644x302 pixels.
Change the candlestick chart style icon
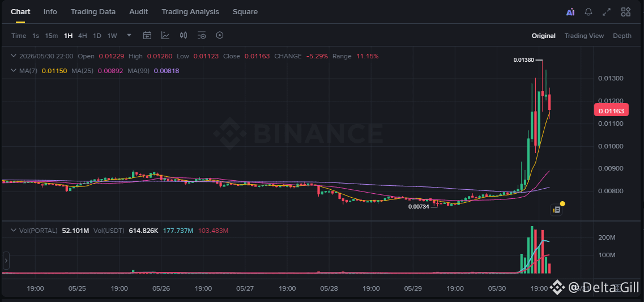point(184,35)
